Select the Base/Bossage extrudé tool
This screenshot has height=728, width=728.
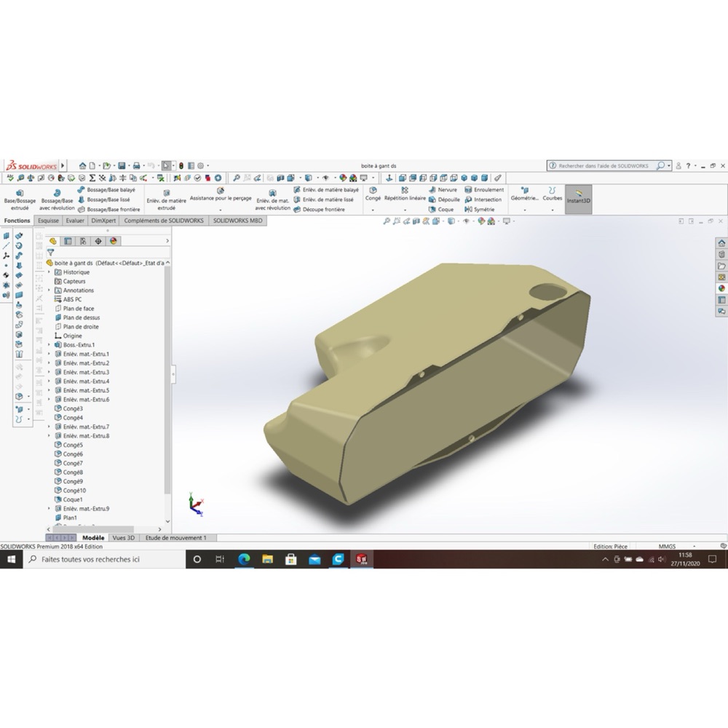(20, 199)
